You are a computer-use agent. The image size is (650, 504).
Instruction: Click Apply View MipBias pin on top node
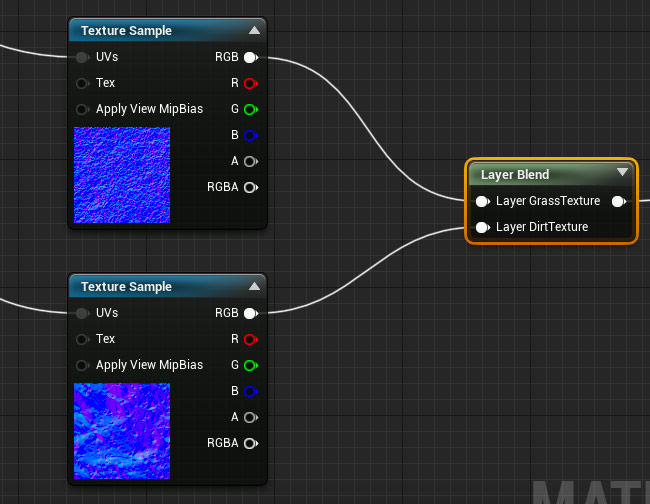[82, 109]
